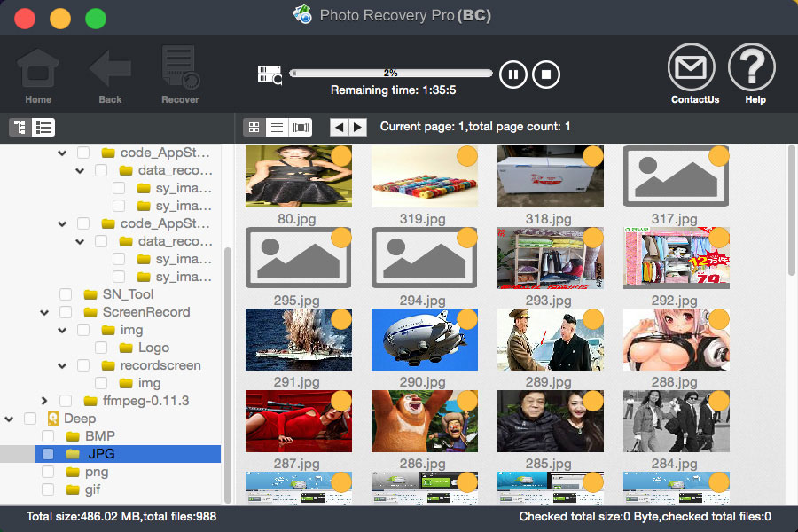Collapse the Deep tree node
Image resolution: width=798 pixels, height=532 pixels.
[9, 419]
